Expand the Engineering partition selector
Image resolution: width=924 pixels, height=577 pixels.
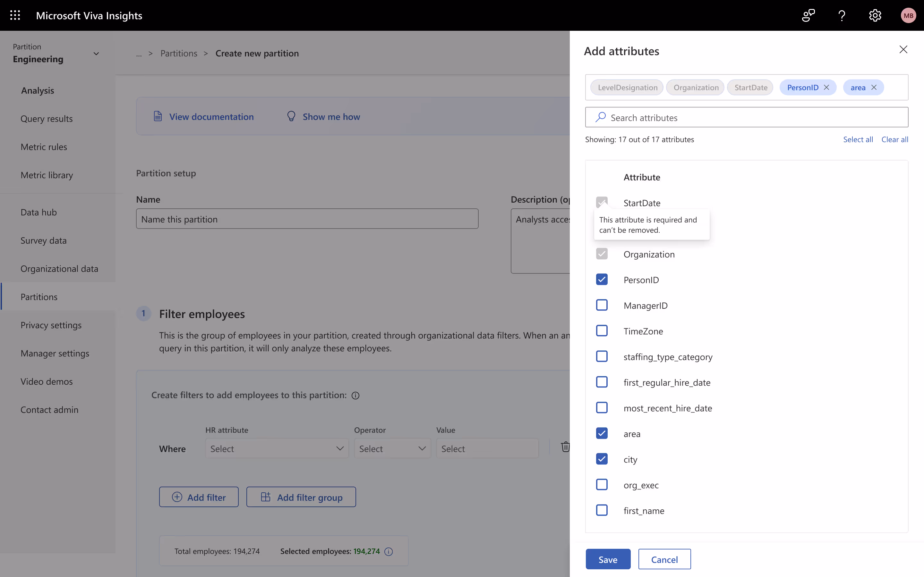[96, 54]
